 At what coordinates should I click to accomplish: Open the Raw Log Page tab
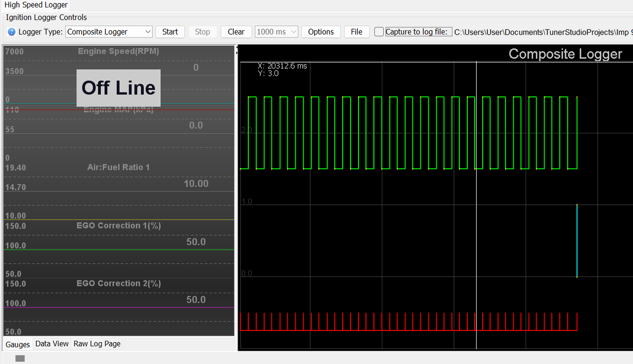click(97, 344)
